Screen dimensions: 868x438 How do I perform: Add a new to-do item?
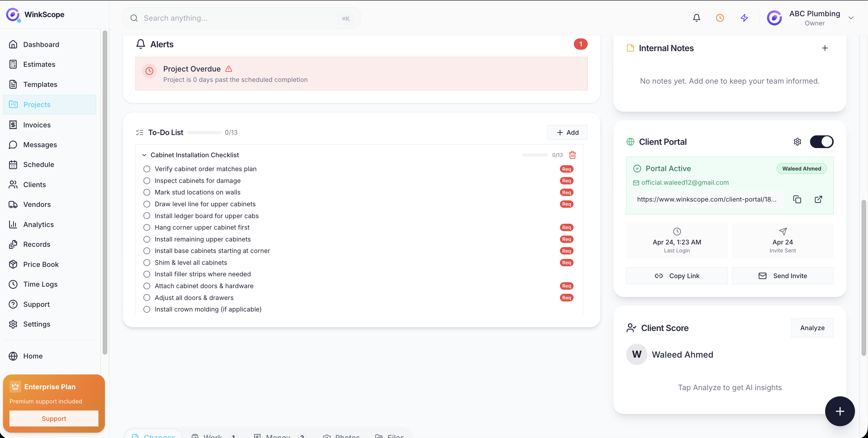point(567,132)
